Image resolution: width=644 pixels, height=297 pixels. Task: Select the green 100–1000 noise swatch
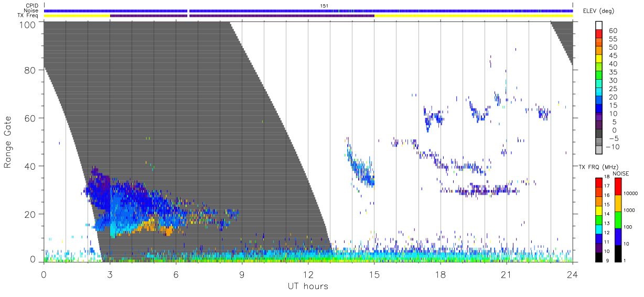click(x=618, y=219)
